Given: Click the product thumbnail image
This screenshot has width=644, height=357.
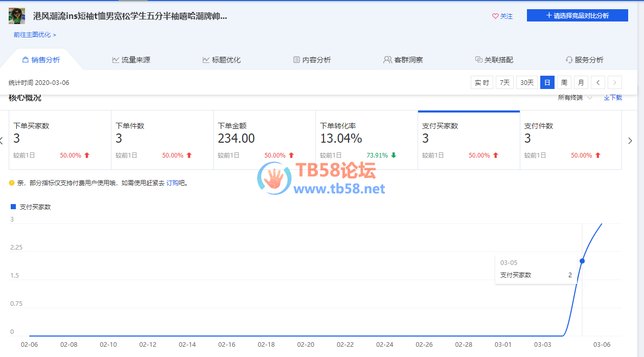Looking at the screenshot, I should pos(17,16).
